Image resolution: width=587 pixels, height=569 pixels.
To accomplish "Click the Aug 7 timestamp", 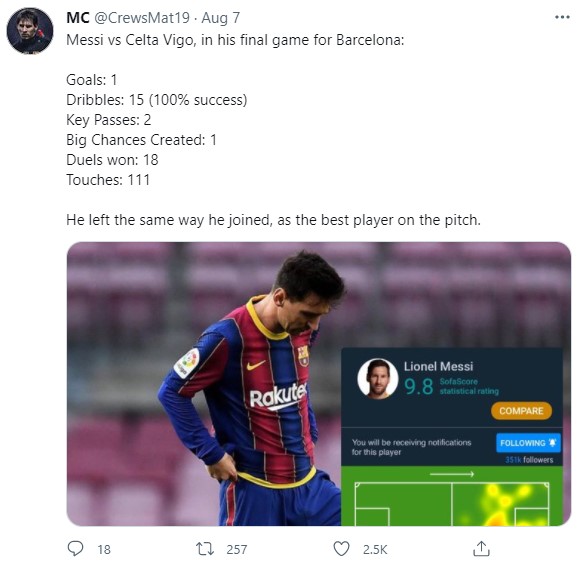I will tap(220, 18).
